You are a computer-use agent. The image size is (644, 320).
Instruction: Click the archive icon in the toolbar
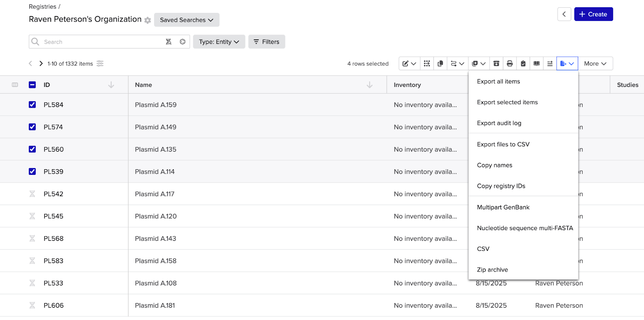(x=496, y=64)
